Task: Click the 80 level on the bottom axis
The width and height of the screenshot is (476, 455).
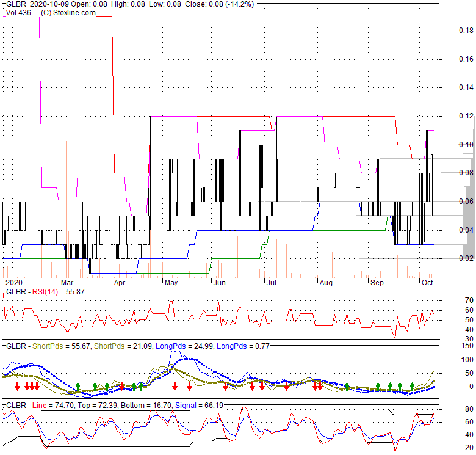Action: 469,409
